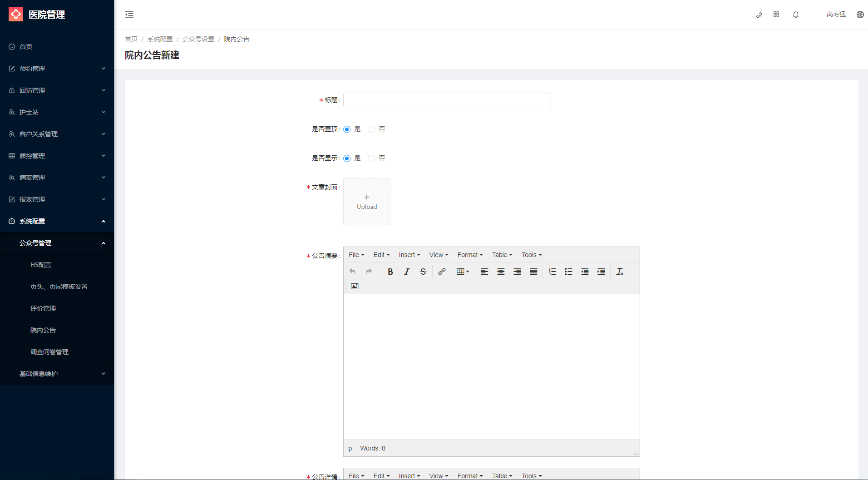
Task: Click the 系统配置 breadcrumb link
Action: point(160,39)
